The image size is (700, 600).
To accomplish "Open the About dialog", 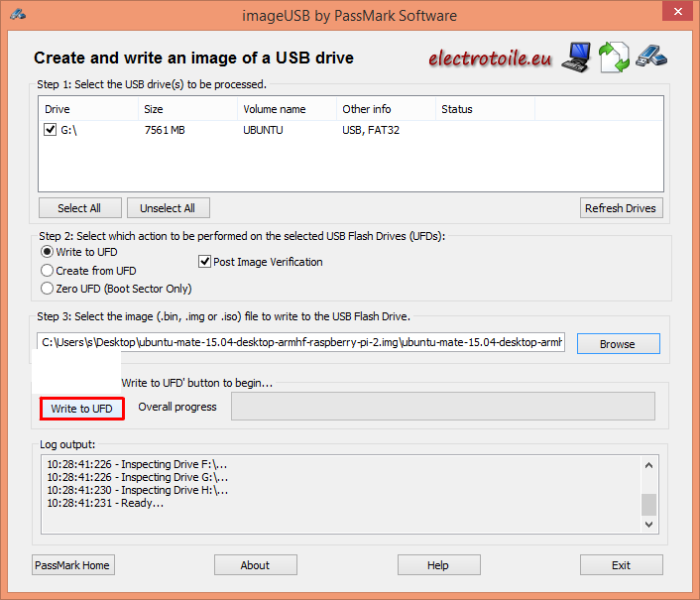I will click(x=256, y=565).
